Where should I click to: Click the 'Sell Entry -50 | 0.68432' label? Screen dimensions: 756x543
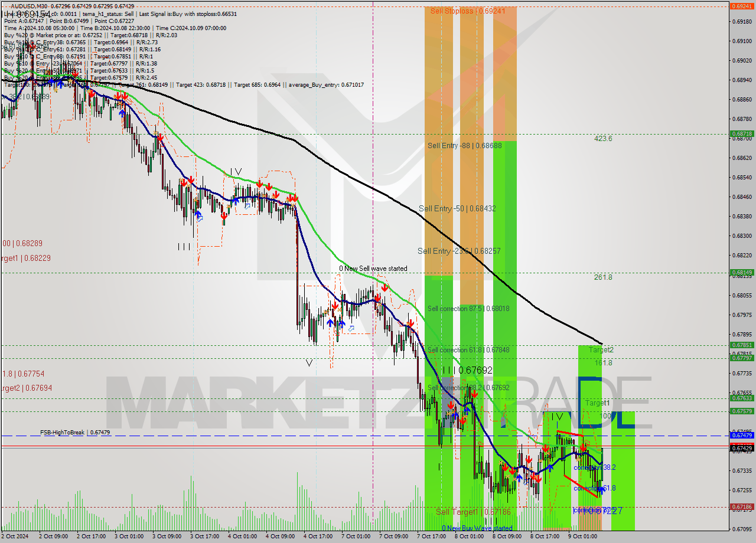pyautogui.click(x=457, y=208)
